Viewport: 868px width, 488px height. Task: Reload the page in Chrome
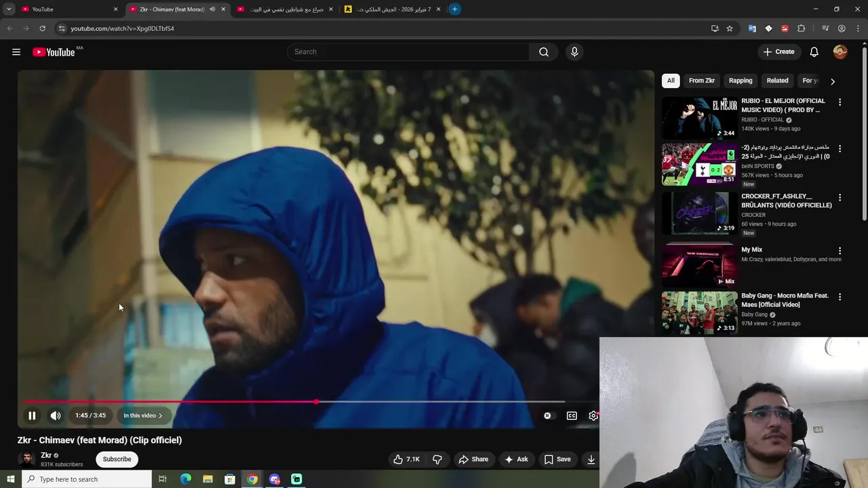coord(42,28)
